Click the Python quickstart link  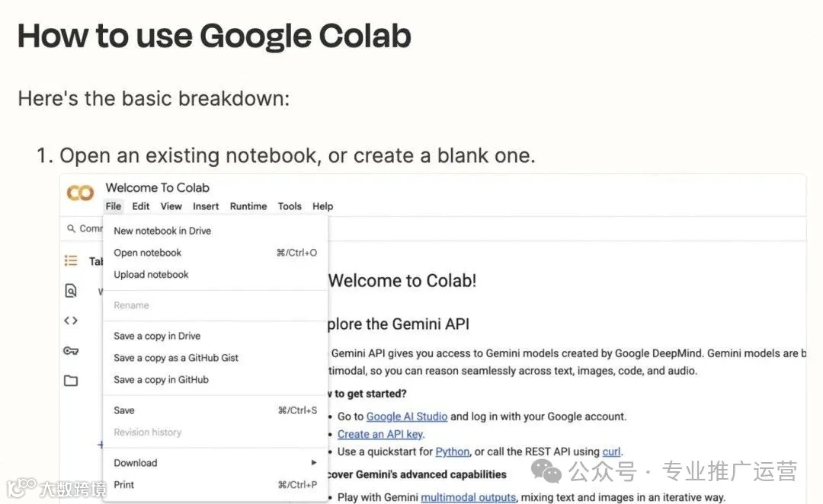coord(452,451)
